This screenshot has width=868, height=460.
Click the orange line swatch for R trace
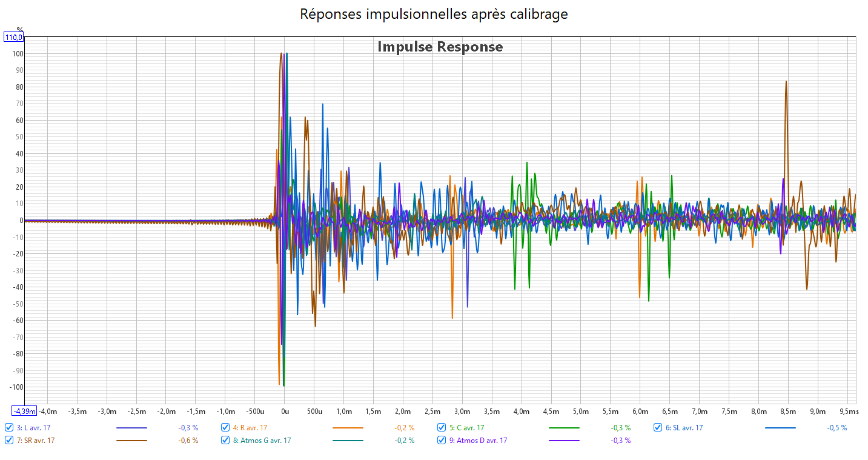348,428
